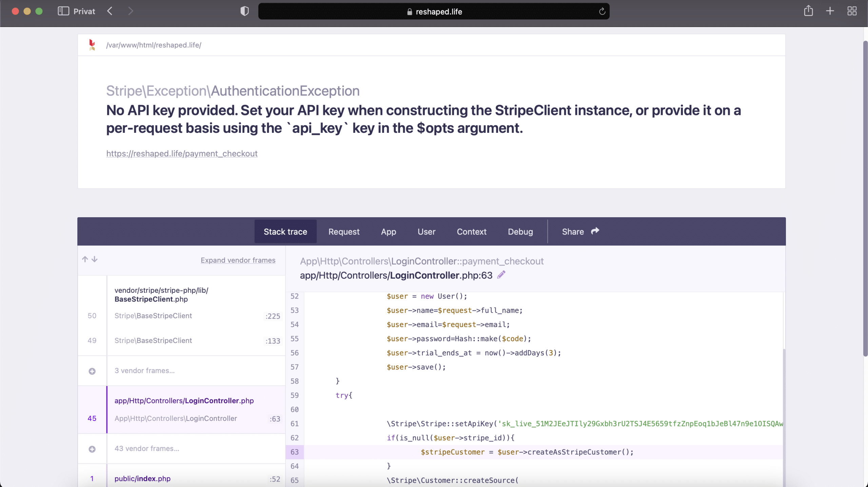This screenshot has height=487, width=868.
Task: Click the Share button label
Action: coord(573,231)
